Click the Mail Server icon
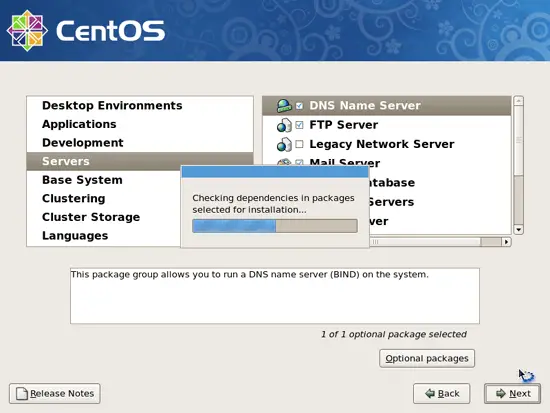The width and height of the screenshot is (550, 413). click(x=284, y=162)
